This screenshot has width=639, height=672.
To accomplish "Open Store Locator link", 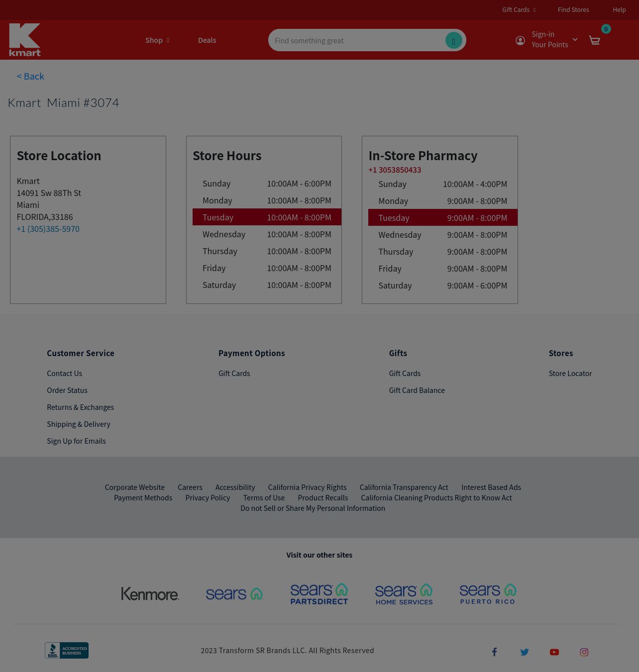I will (570, 373).
